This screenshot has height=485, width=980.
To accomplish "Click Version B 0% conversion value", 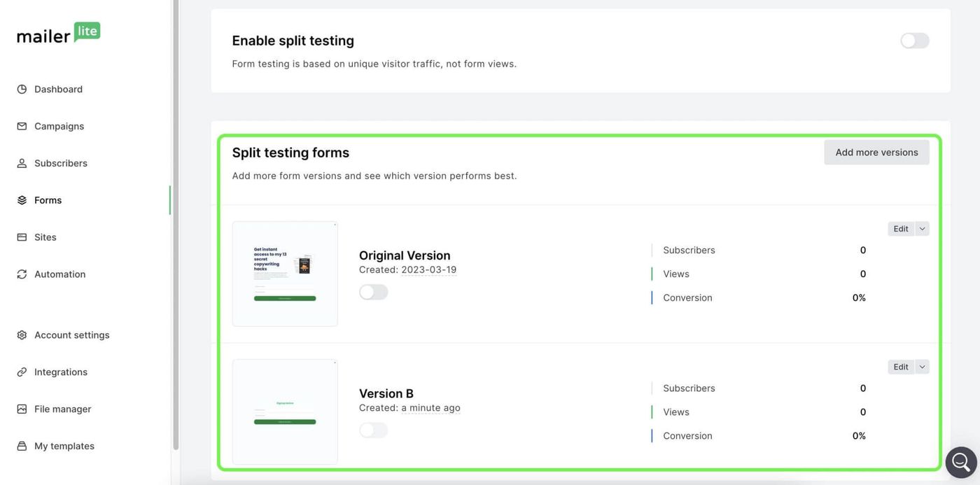I will 859,435.
